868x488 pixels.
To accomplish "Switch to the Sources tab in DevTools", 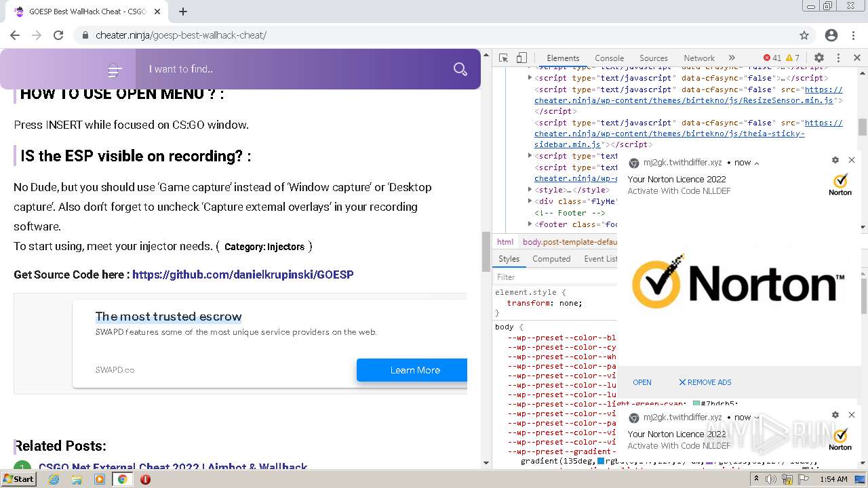I will pyautogui.click(x=654, y=58).
